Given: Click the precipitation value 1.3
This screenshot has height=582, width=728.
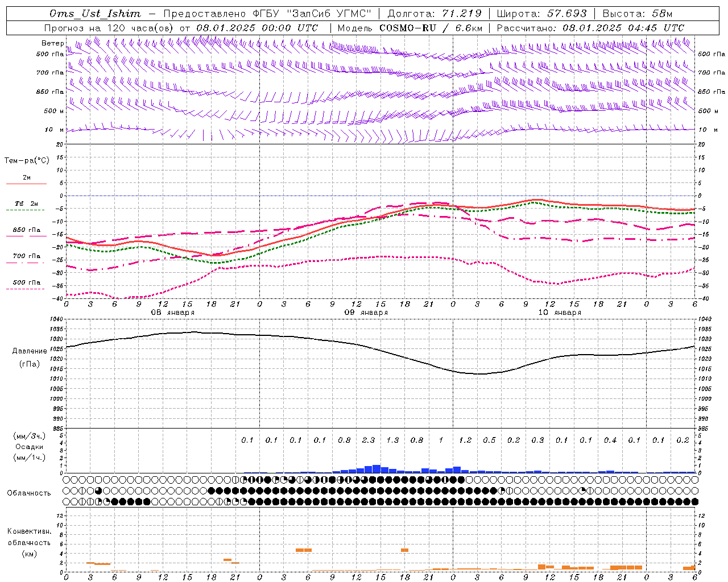Looking at the screenshot, I should click(x=392, y=440).
